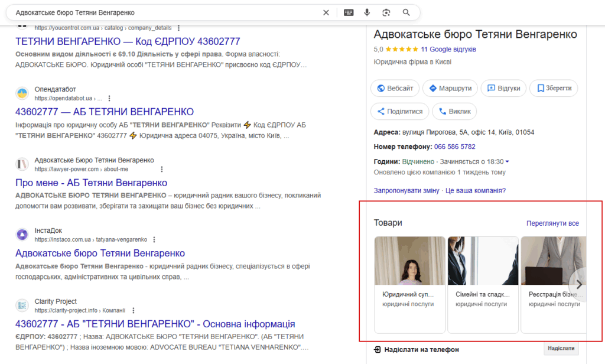Open three-dot menu for ІнстаДок result
The height and width of the screenshot is (364, 605).
154,239
